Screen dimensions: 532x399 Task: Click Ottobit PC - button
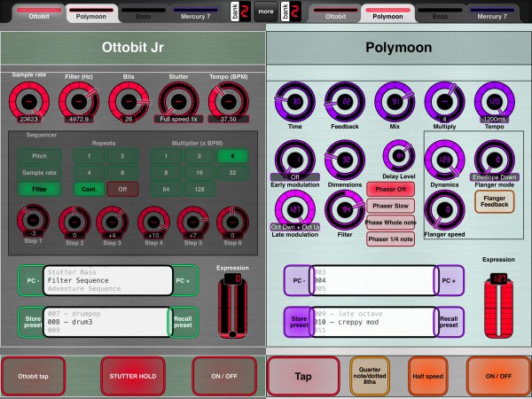tap(32, 281)
